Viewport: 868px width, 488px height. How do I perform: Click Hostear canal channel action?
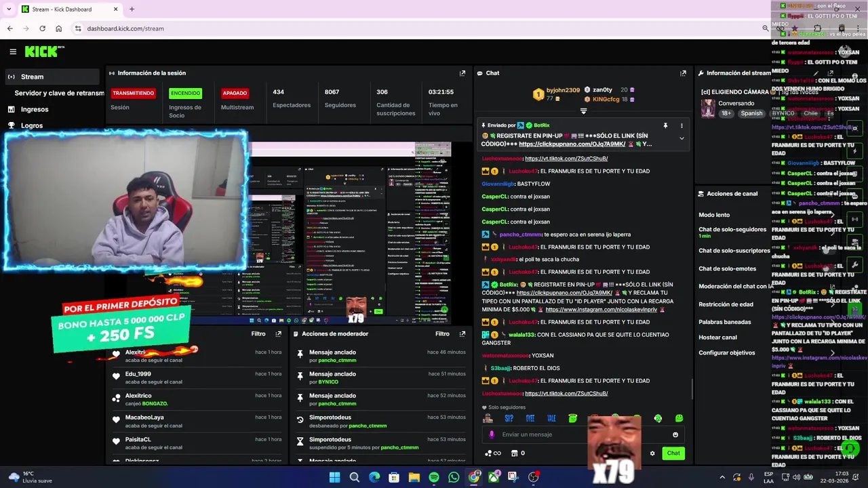pos(717,338)
